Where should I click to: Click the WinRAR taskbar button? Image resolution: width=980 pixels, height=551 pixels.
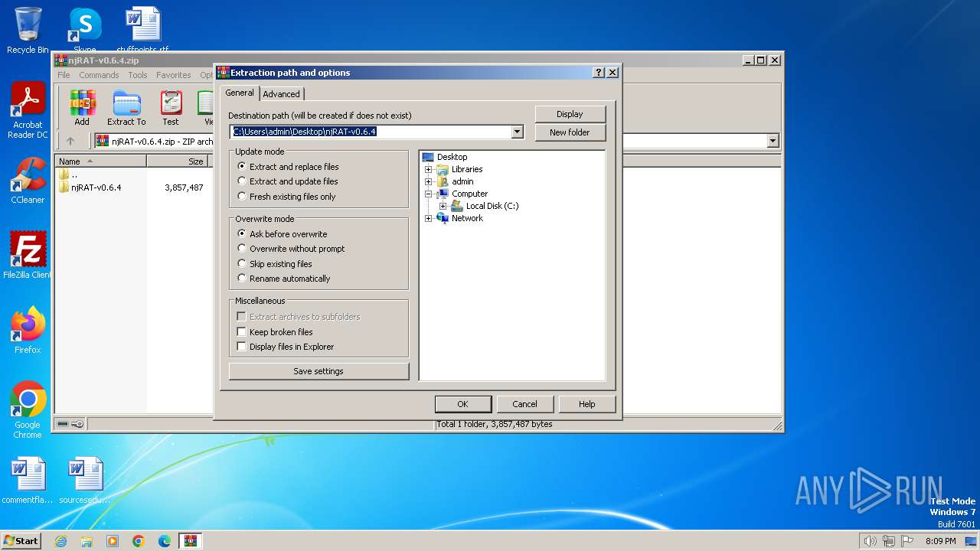tap(191, 541)
